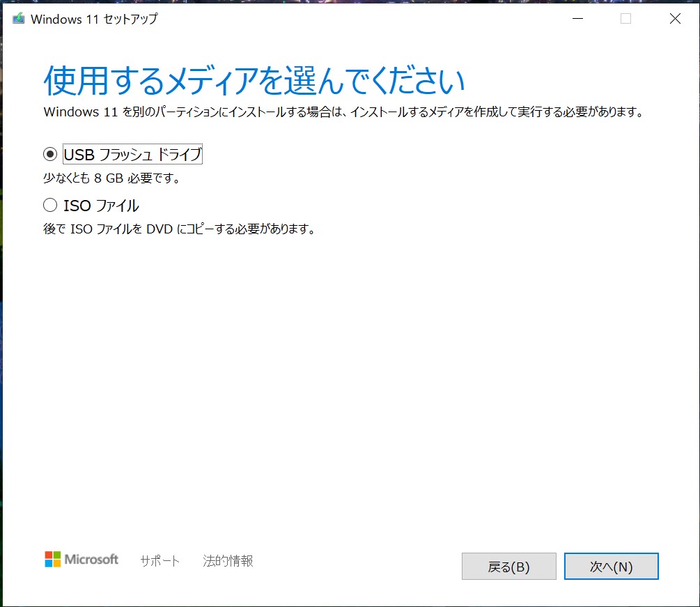Click the 戻る(B) button
This screenshot has height=607, width=700.
point(509,567)
